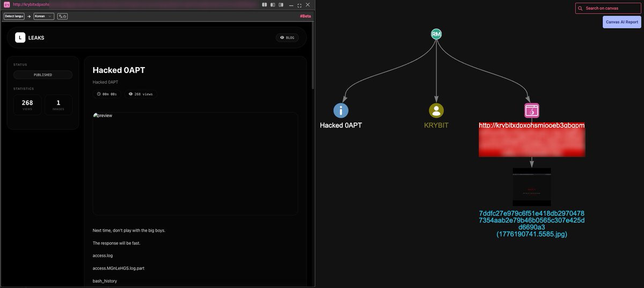Click the URL address in title bar
644x288 pixels.
[31, 5]
